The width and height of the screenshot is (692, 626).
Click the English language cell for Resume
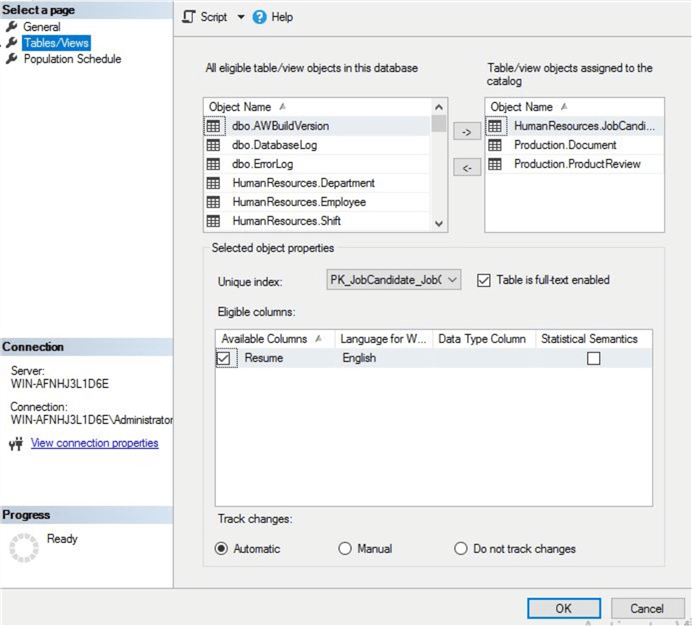(x=384, y=358)
